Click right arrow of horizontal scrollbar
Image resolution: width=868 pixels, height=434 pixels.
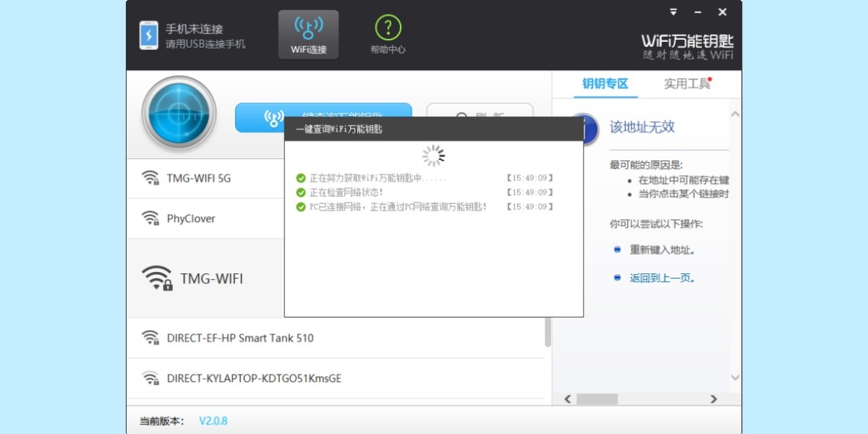(713, 399)
